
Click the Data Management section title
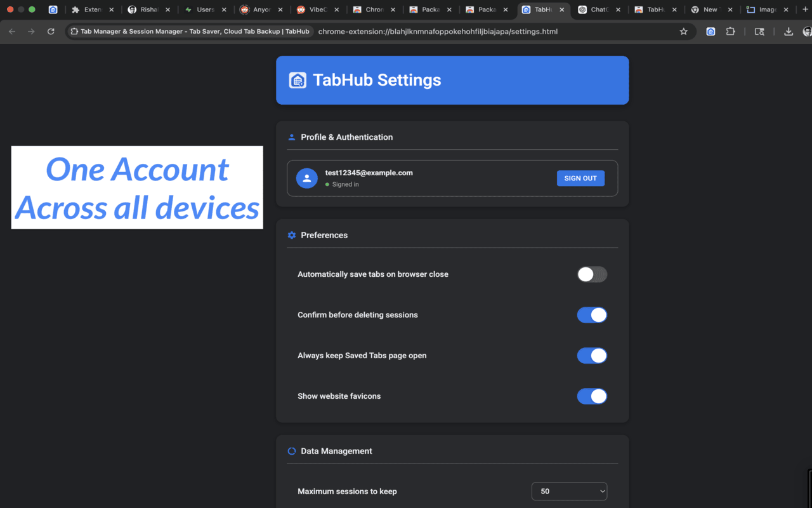click(336, 451)
